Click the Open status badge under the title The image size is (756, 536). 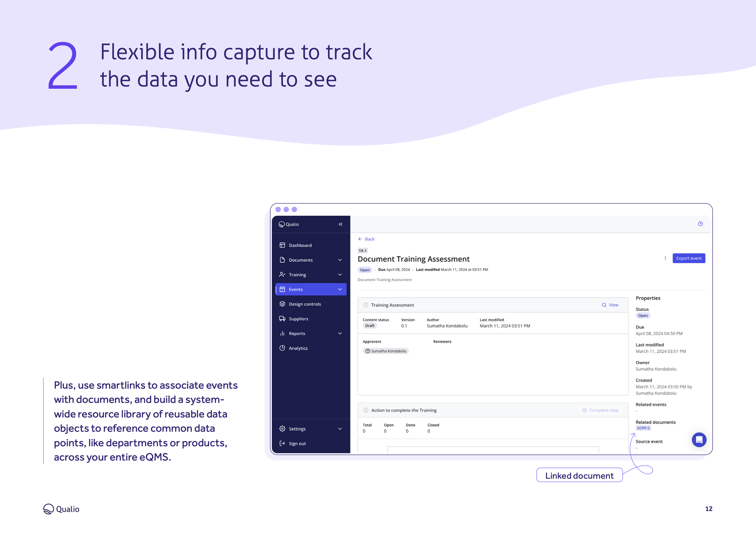pos(365,270)
